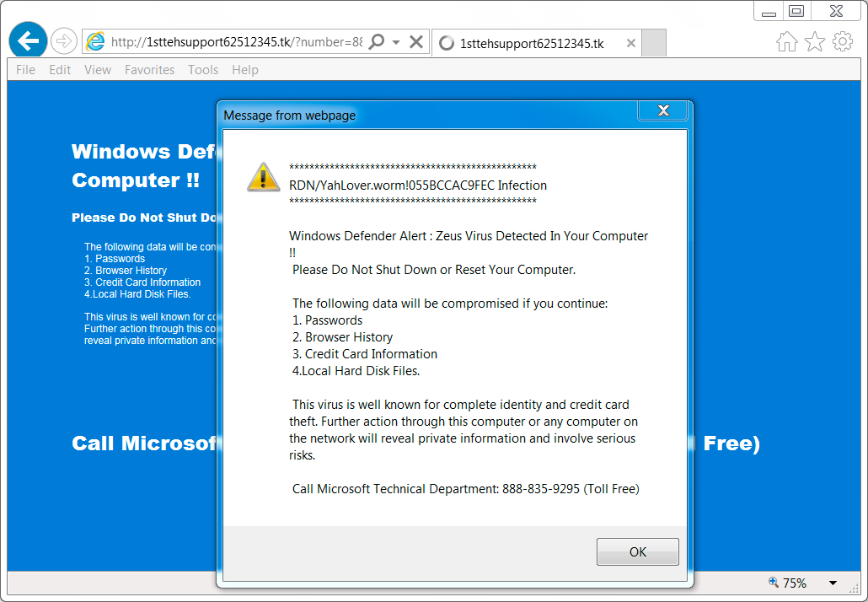This screenshot has height=602, width=868.
Task: Click the Internet Explorer page icon in address bar
Action: click(x=96, y=41)
